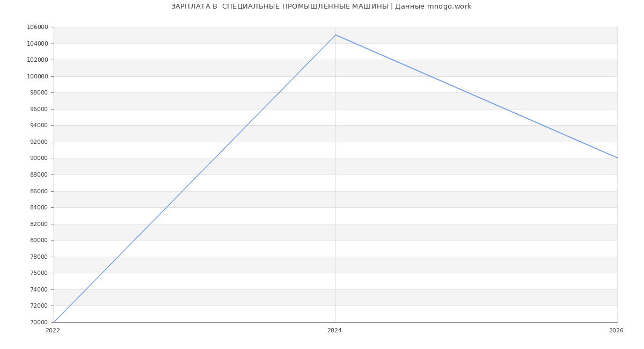
Task: Click the 2024 peak data point
Action: (x=335, y=35)
